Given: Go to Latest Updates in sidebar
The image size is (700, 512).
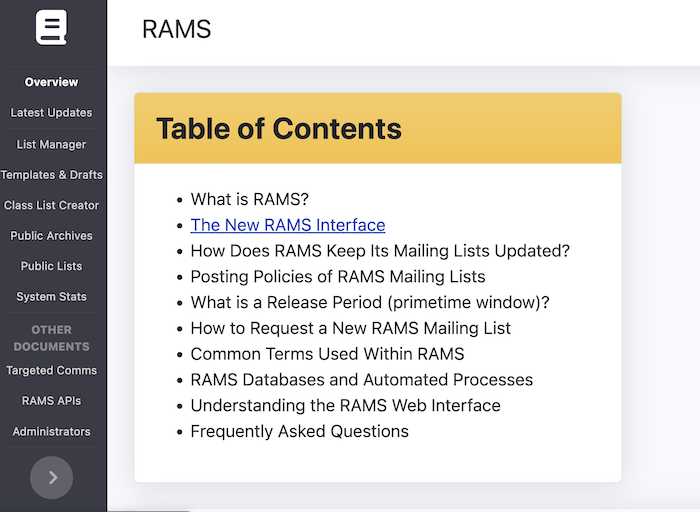Looking at the screenshot, I should [x=51, y=113].
